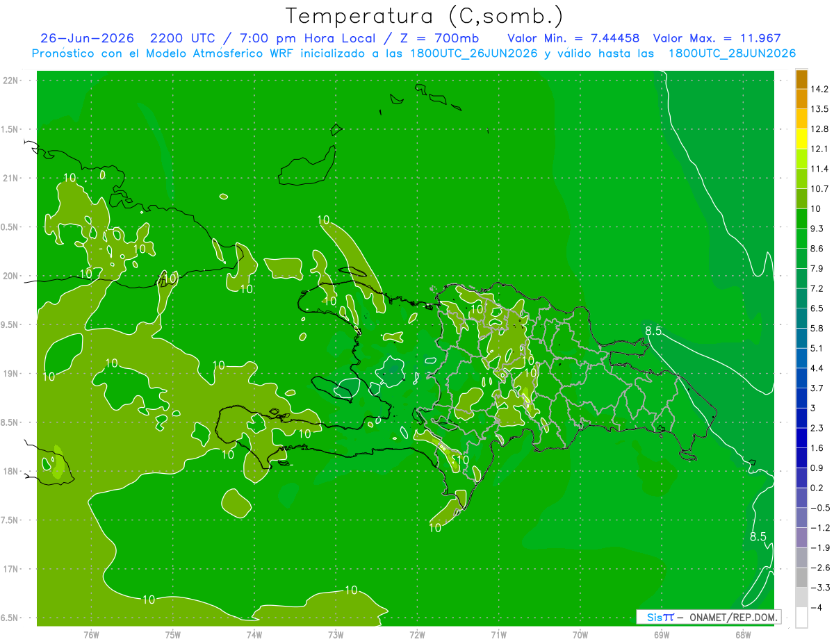Pick the orange swatch between 13.5 and 14.2
Screen dimensions: 834x644
coord(801,99)
